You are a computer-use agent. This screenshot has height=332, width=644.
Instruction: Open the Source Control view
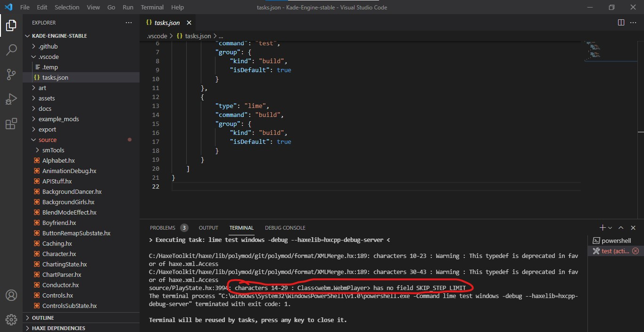pos(11,75)
